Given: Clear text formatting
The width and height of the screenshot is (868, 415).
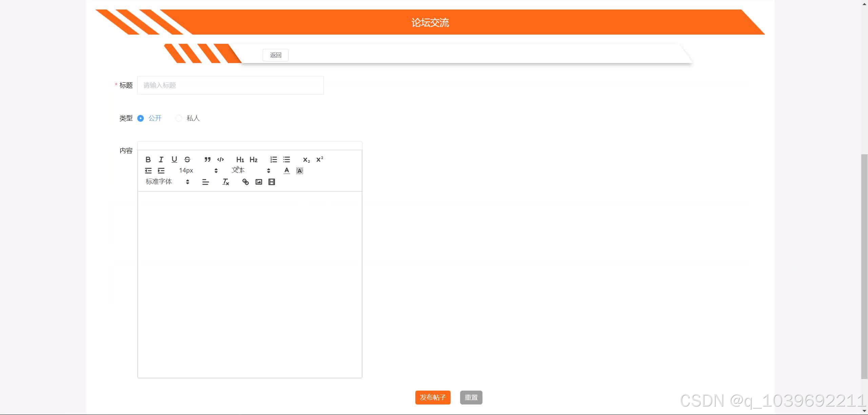Looking at the screenshot, I should 225,182.
